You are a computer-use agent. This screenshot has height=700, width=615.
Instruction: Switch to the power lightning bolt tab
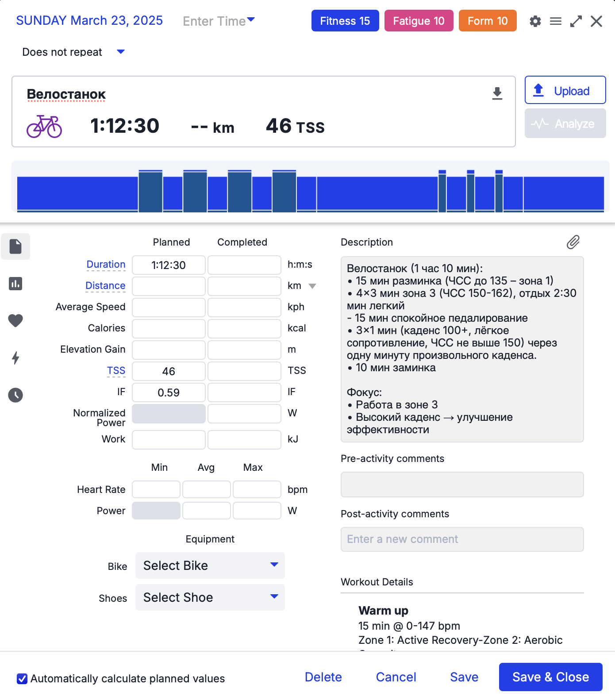(x=15, y=358)
